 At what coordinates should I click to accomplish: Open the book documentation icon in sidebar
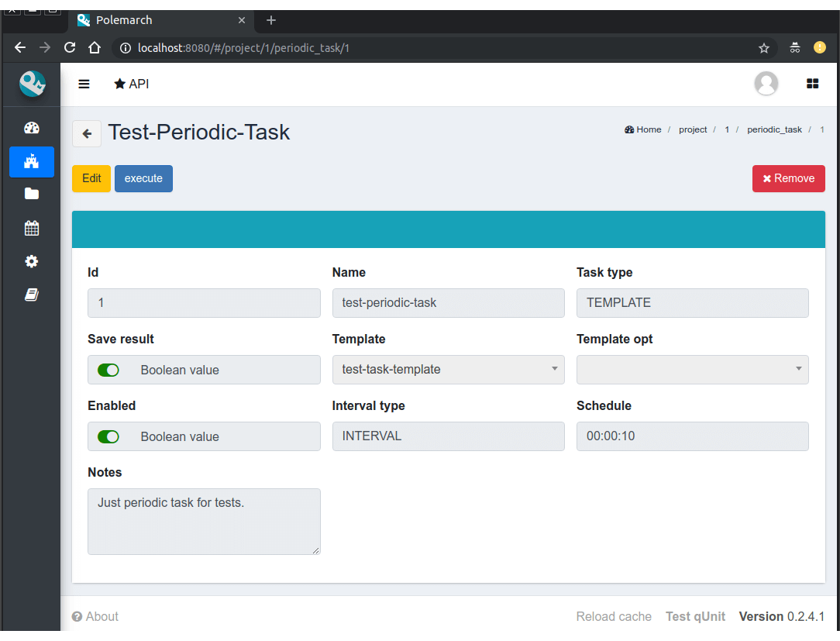pos(32,295)
